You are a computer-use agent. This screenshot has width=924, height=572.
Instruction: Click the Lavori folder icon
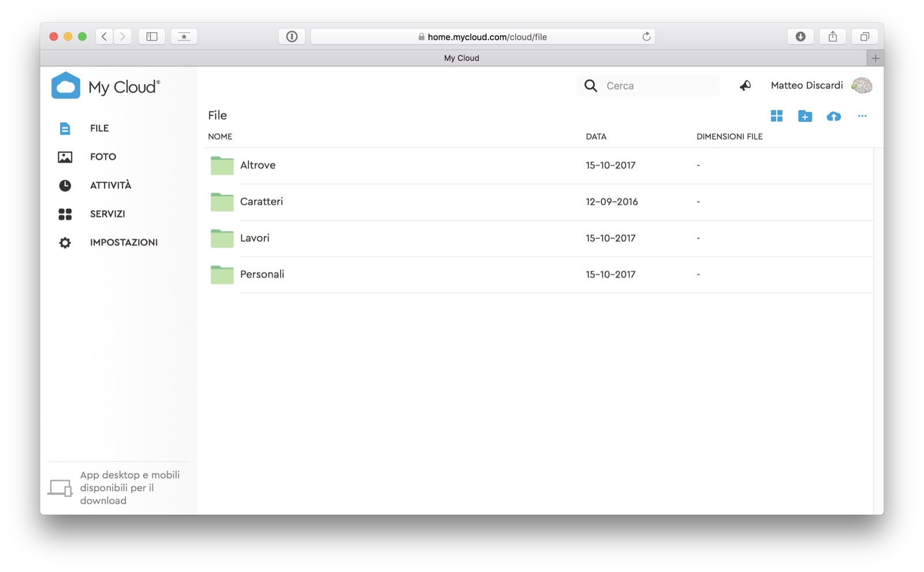tap(222, 238)
